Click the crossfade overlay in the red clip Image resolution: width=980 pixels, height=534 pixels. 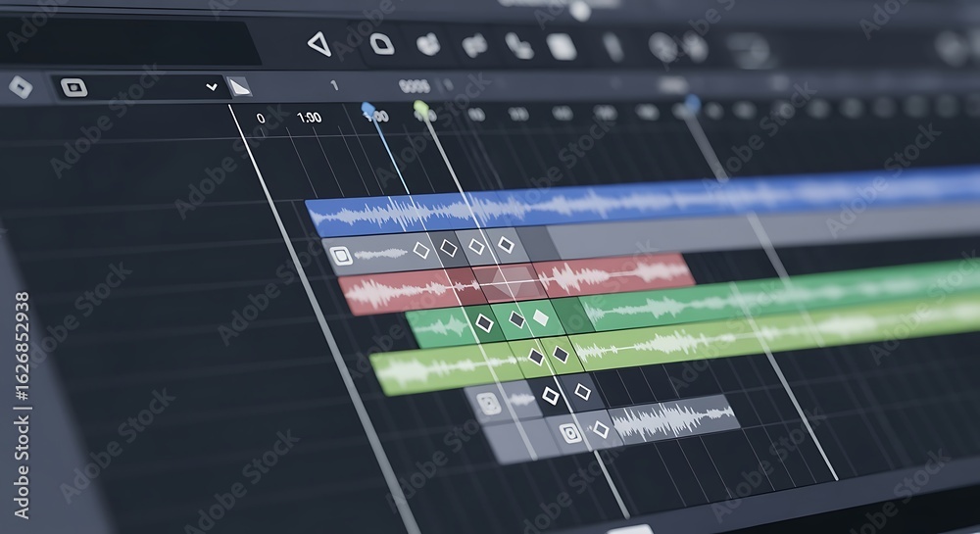pyautogui.click(x=513, y=282)
